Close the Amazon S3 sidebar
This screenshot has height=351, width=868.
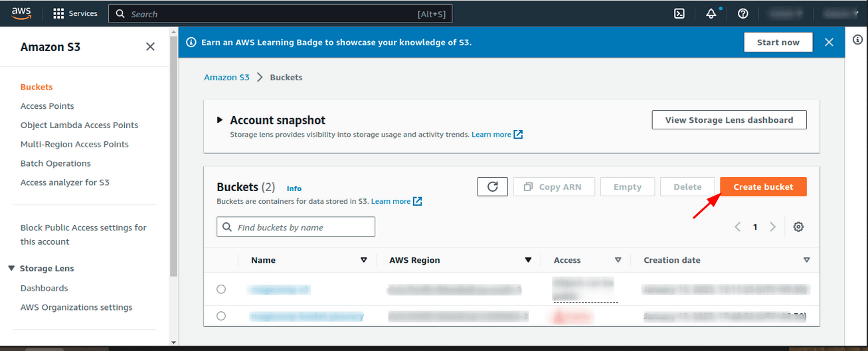click(x=150, y=46)
